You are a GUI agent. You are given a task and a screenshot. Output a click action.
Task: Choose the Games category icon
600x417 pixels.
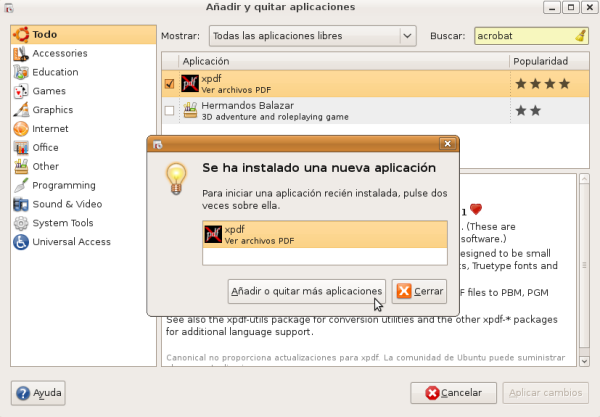pyautogui.click(x=20, y=91)
